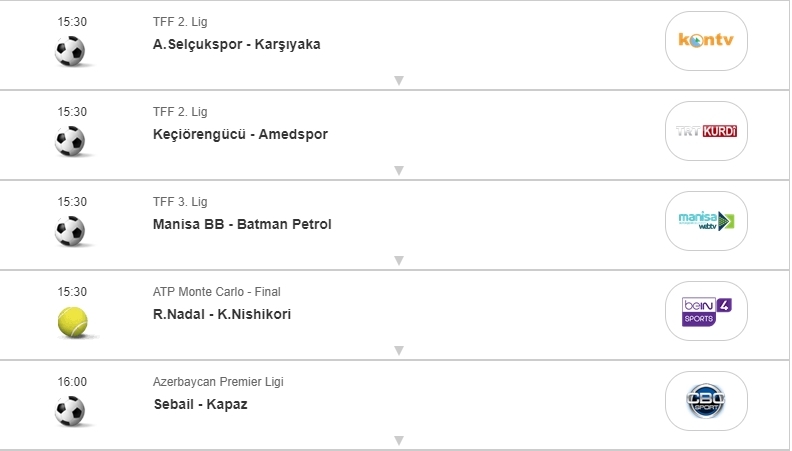Image resolution: width=792 pixels, height=451 pixels.
Task: Open the Manisa web TV channel logo
Action: click(x=706, y=221)
